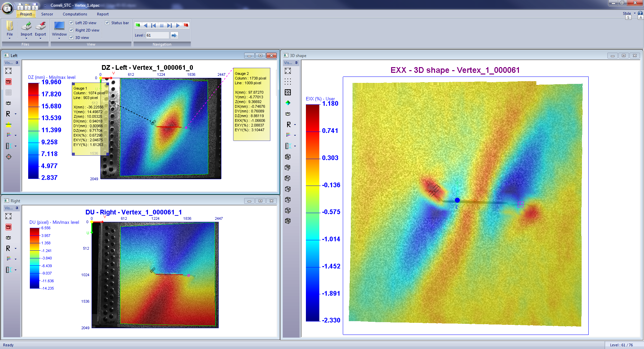Image resolution: width=644 pixels, height=349 pixels.
Task: Click the dotted selection rectangle in Right panel
Action: [9, 216]
